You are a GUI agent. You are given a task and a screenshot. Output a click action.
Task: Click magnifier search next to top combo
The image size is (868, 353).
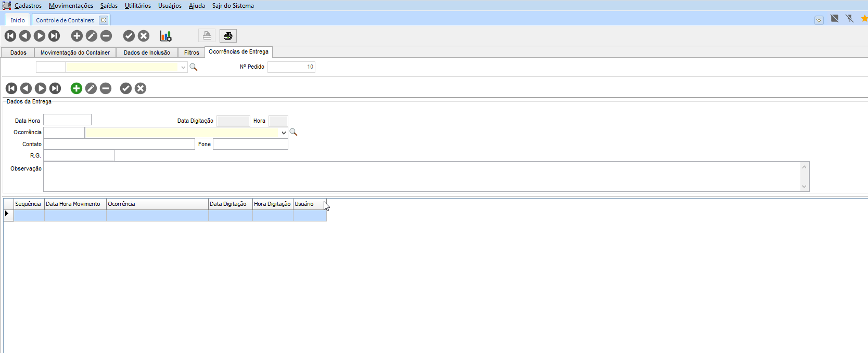(x=194, y=67)
